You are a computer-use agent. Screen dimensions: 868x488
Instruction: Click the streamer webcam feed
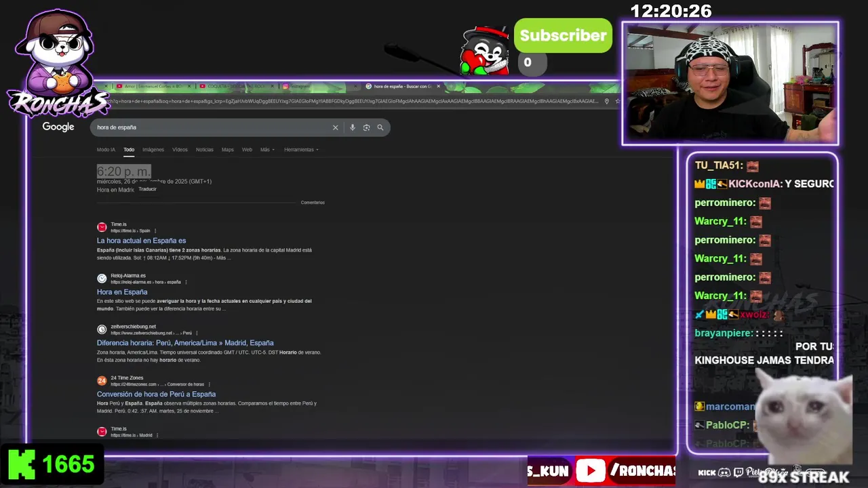pos(730,83)
